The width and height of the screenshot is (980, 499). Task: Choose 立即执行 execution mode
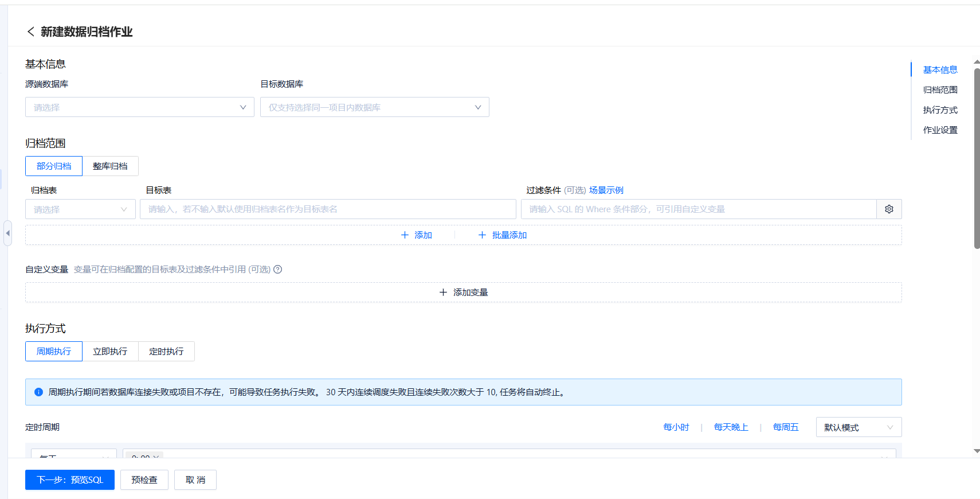(110, 352)
